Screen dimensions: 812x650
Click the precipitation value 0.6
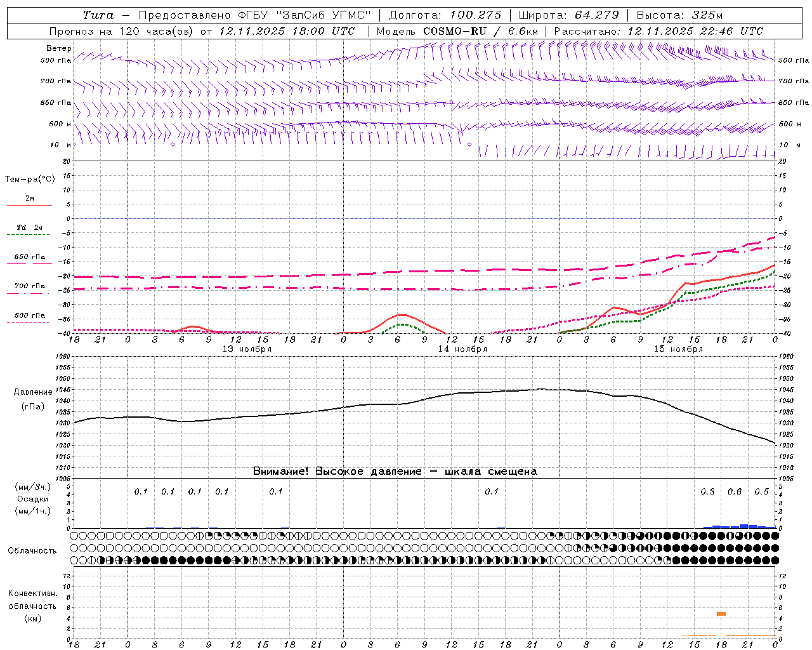pyautogui.click(x=735, y=492)
